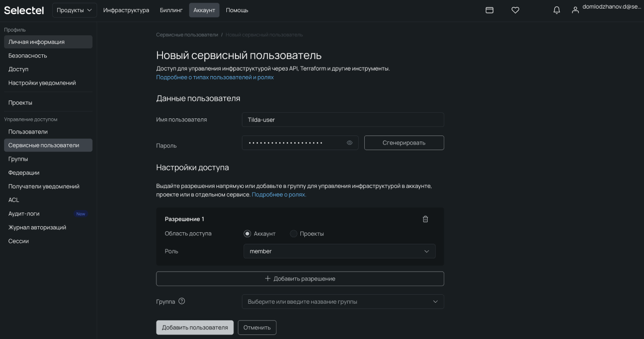
Task: Open the Продукты dropdown
Action: click(x=74, y=10)
